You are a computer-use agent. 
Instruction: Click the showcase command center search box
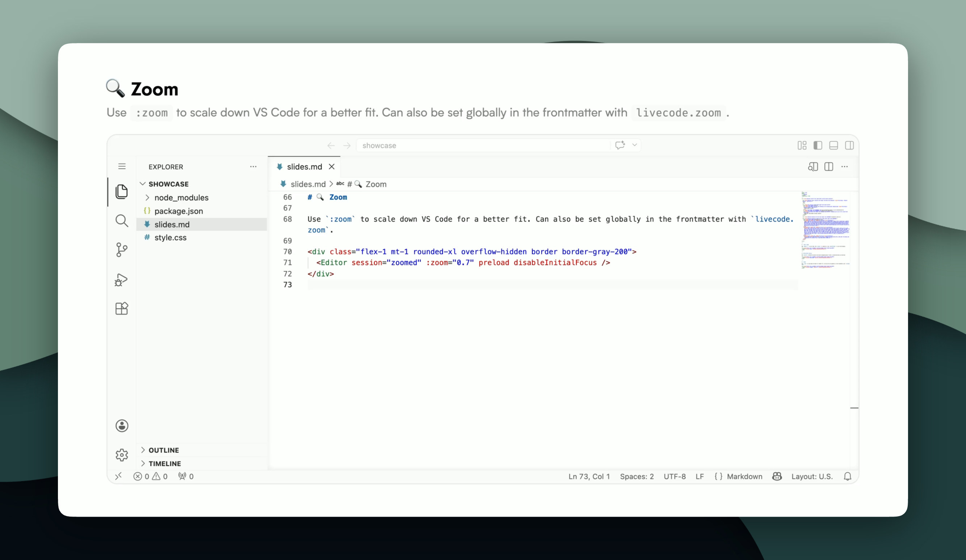point(483,145)
